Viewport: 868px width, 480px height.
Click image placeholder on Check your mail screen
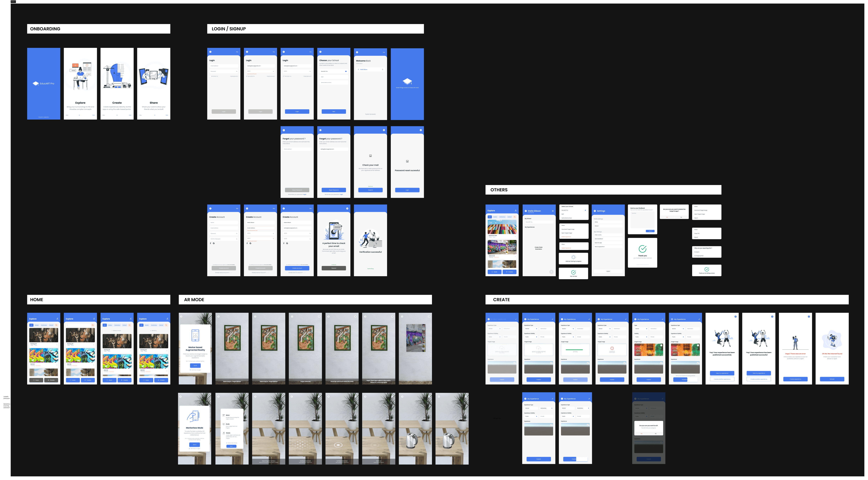pyautogui.click(x=370, y=156)
